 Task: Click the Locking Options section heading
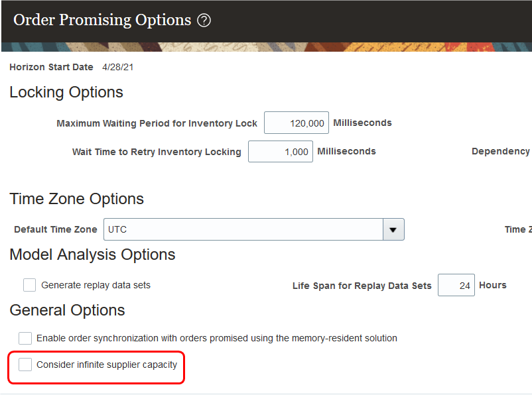[66, 92]
